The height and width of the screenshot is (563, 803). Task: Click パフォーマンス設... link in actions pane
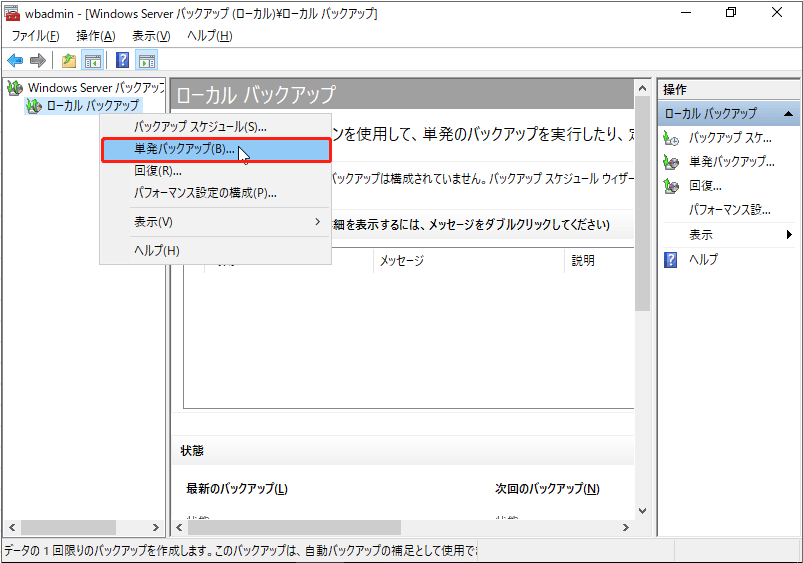point(730,210)
